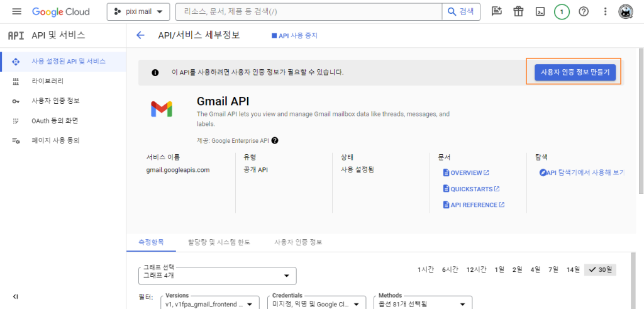Collapse the left sidebar with the arrow icon
644x309 pixels.
pyautogui.click(x=16, y=296)
